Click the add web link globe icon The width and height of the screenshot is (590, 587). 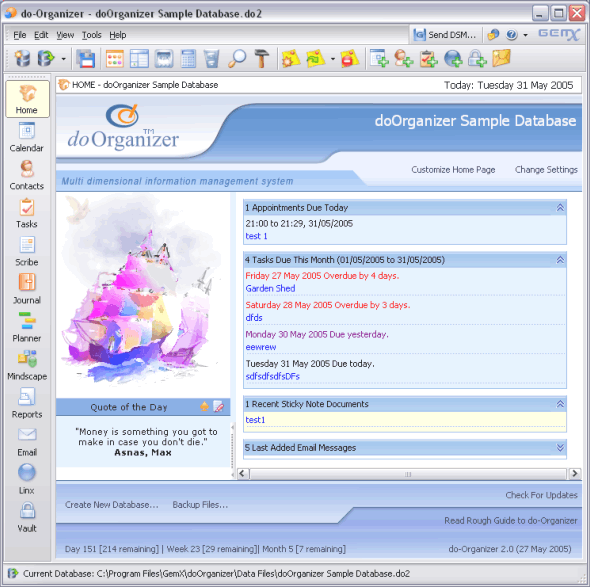pos(453,58)
